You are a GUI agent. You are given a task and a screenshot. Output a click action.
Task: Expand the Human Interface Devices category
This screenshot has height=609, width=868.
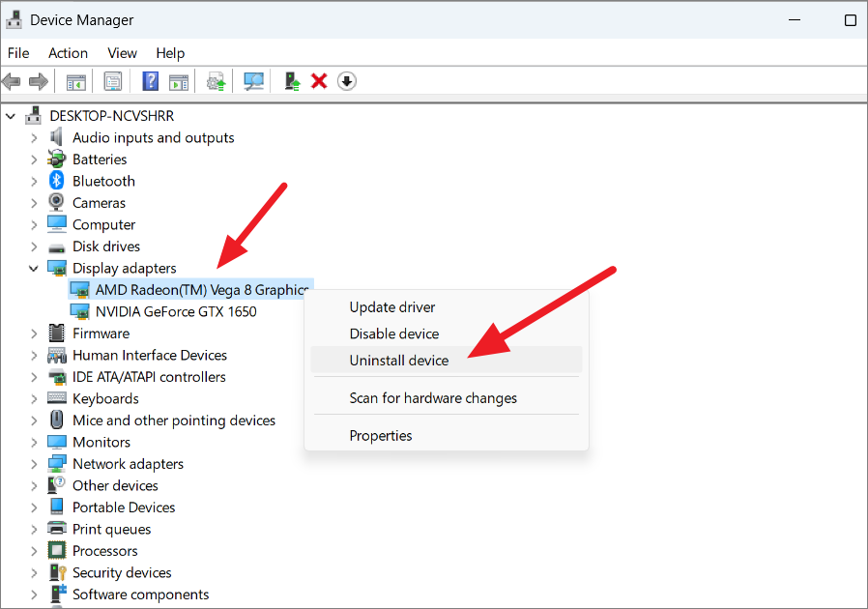point(34,356)
